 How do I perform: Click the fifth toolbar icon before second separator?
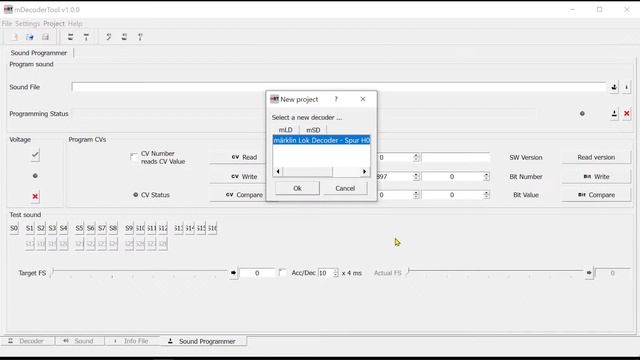(86, 37)
